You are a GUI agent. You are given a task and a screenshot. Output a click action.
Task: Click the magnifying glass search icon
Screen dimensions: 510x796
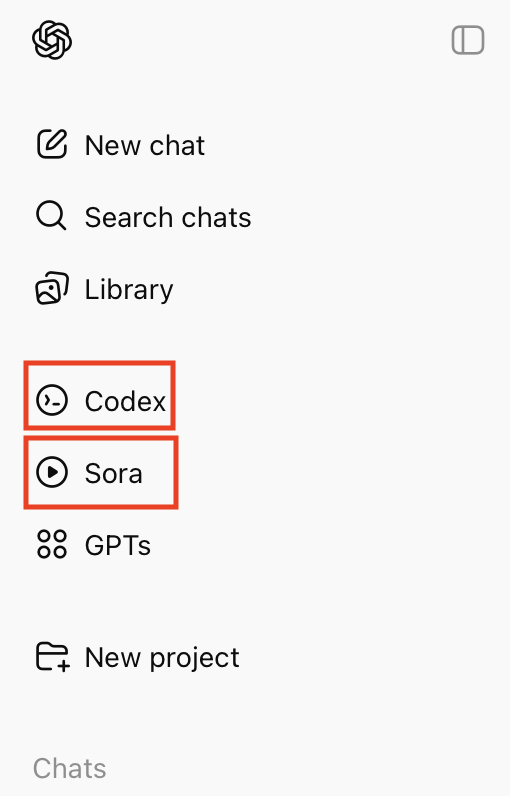click(51, 216)
